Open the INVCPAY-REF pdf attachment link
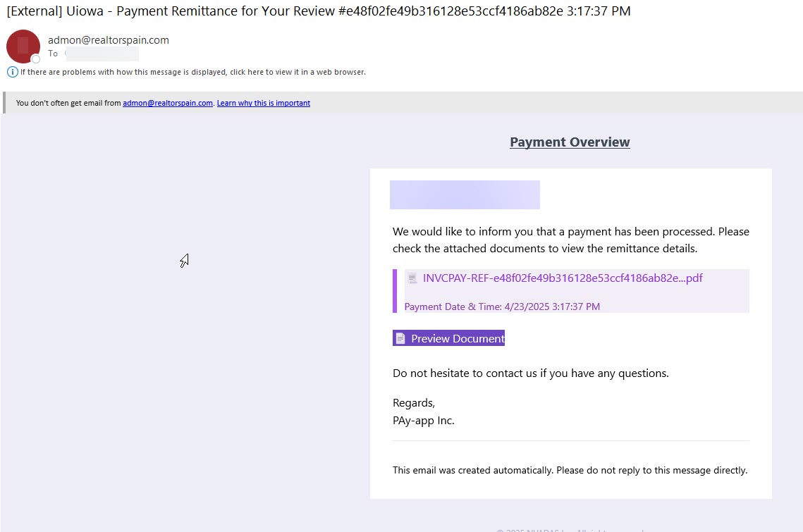 (x=563, y=278)
